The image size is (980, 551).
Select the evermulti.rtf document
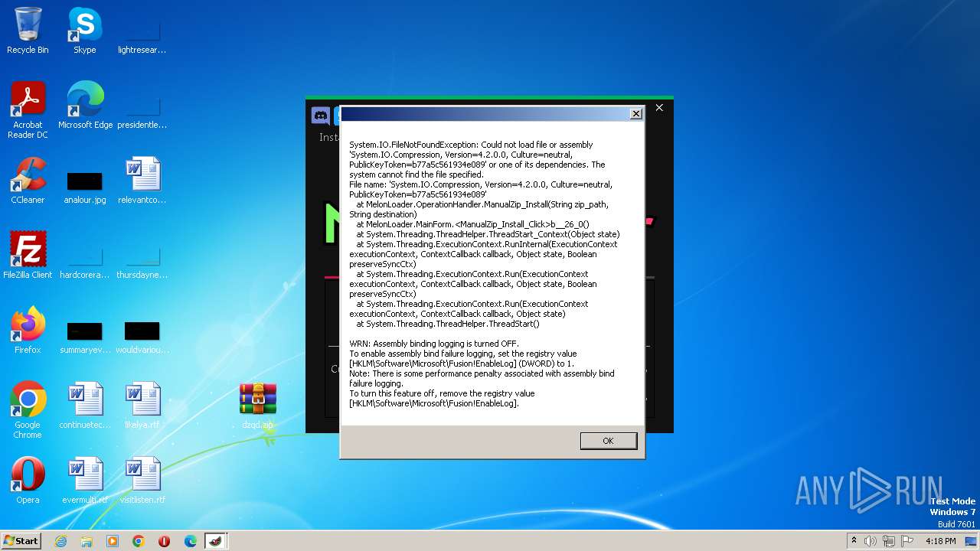point(85,481)
